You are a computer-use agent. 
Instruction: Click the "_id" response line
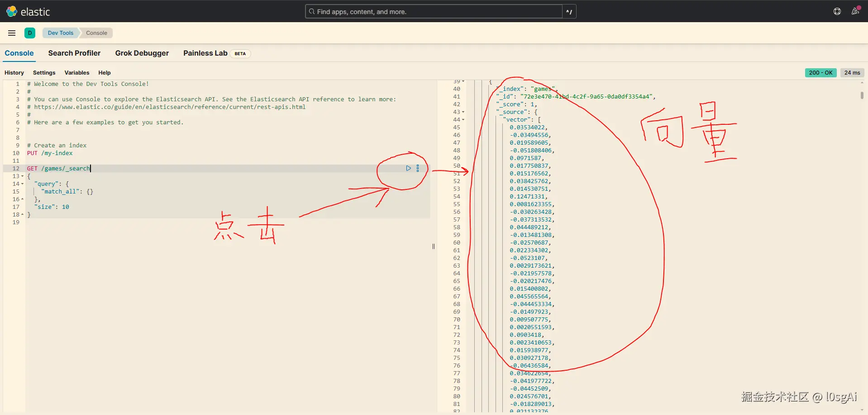click(576, 97)
